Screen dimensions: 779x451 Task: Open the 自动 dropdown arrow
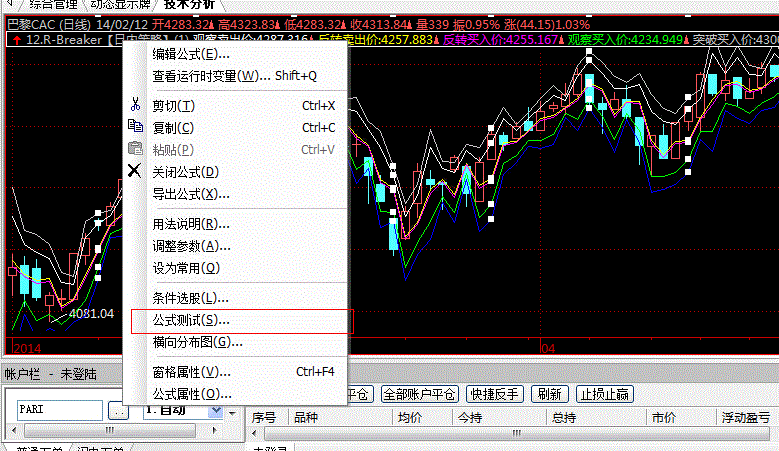coord(216,411)
